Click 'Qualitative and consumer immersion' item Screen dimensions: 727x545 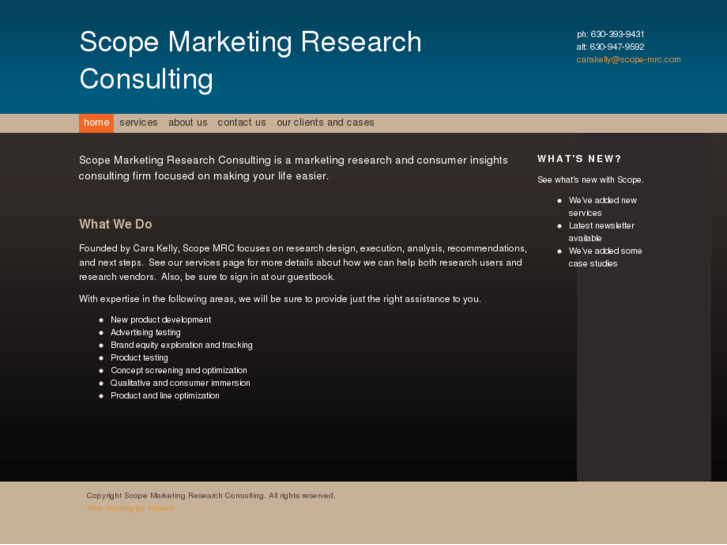(180, 383)
